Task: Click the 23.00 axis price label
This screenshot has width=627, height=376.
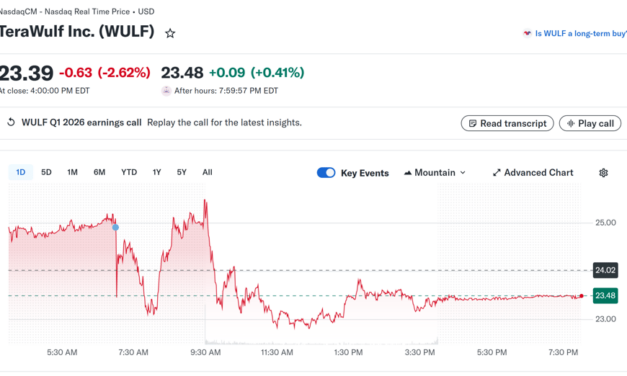Action: [605, 319]
